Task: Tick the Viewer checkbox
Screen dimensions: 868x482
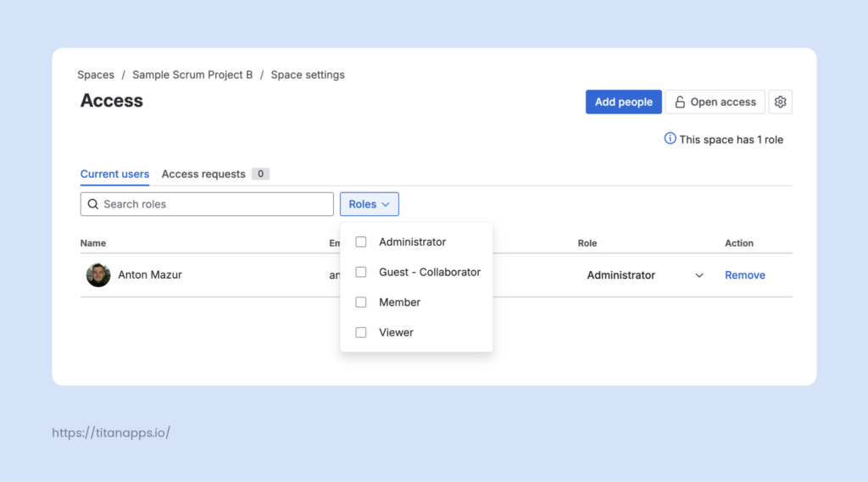Action: pyautogui.click(x=361, y=333)
